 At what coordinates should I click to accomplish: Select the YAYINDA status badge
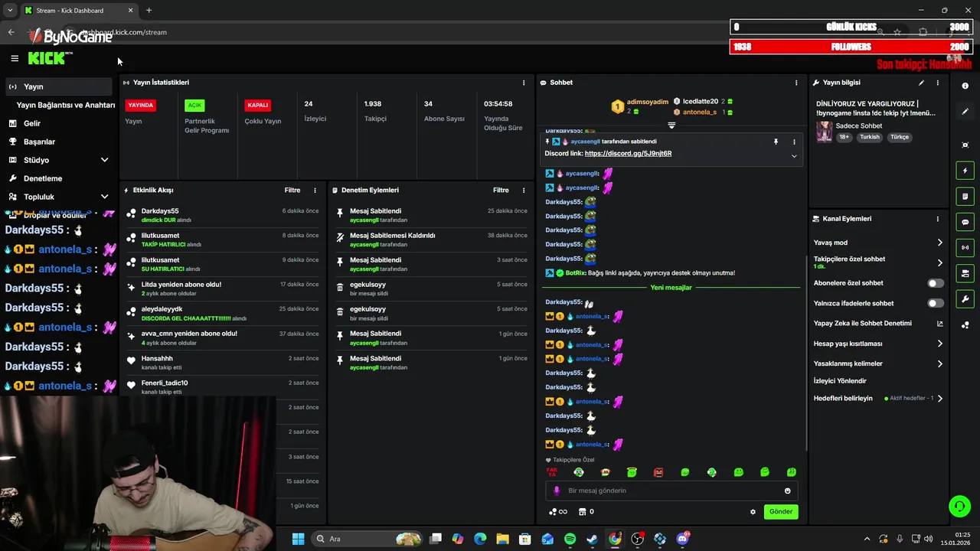141,106
